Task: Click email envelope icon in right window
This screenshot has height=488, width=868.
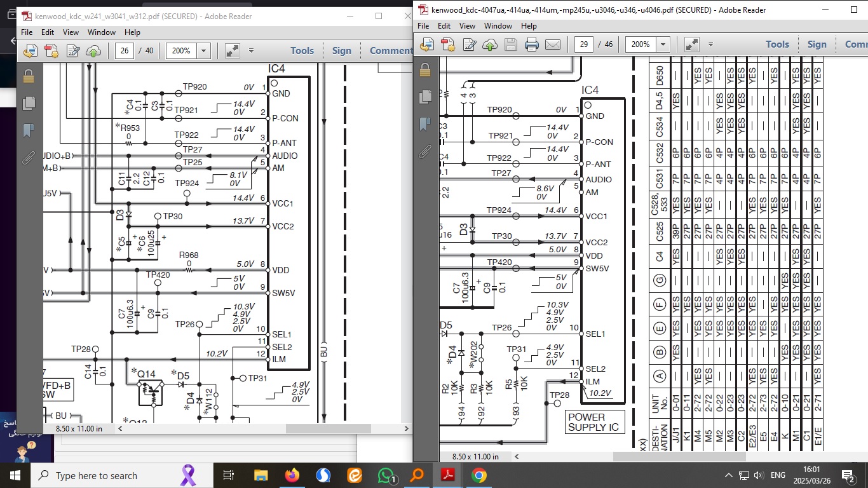Action: click(553, 44)
